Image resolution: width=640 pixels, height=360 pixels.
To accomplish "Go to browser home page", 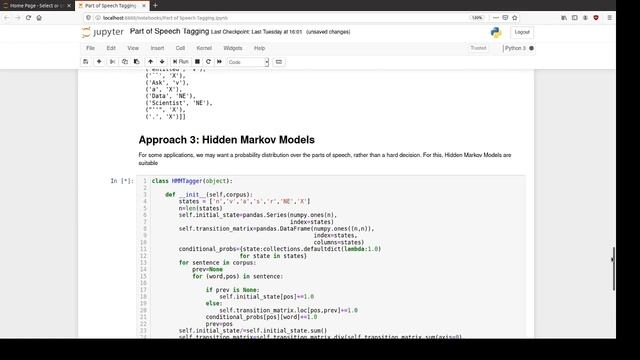I will [x=39, y=18].
